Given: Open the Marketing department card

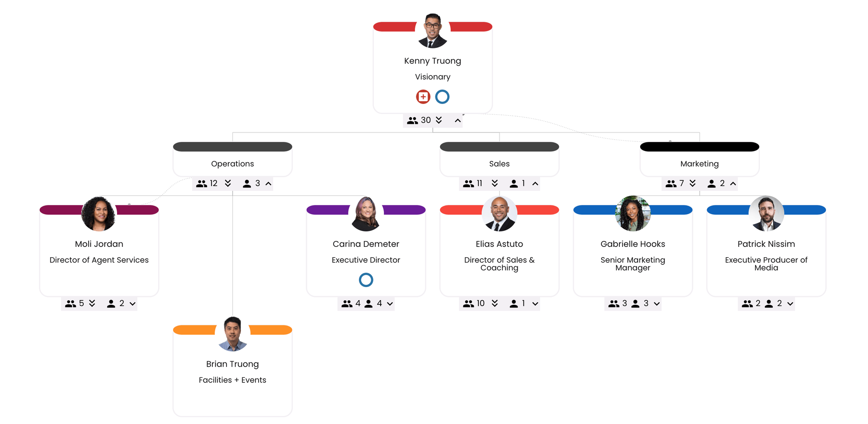Looking at the screenshot, I should (x=699, y=164).
